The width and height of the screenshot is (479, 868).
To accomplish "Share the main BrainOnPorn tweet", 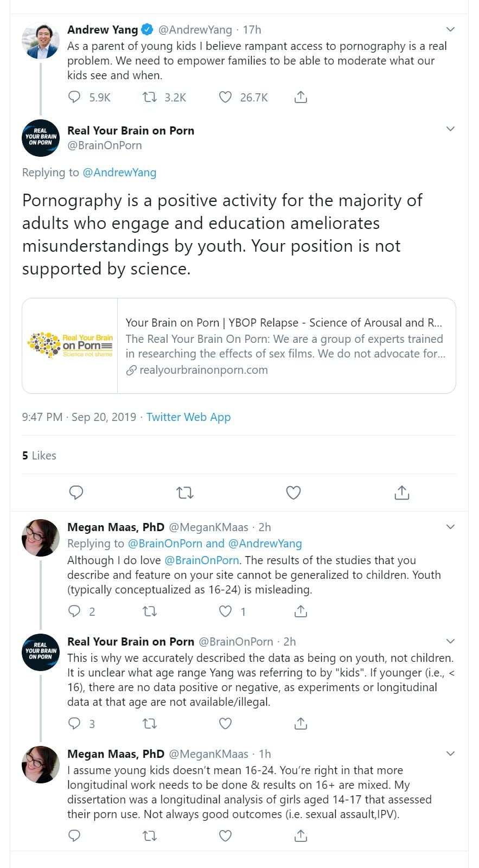I will [401, 493].
